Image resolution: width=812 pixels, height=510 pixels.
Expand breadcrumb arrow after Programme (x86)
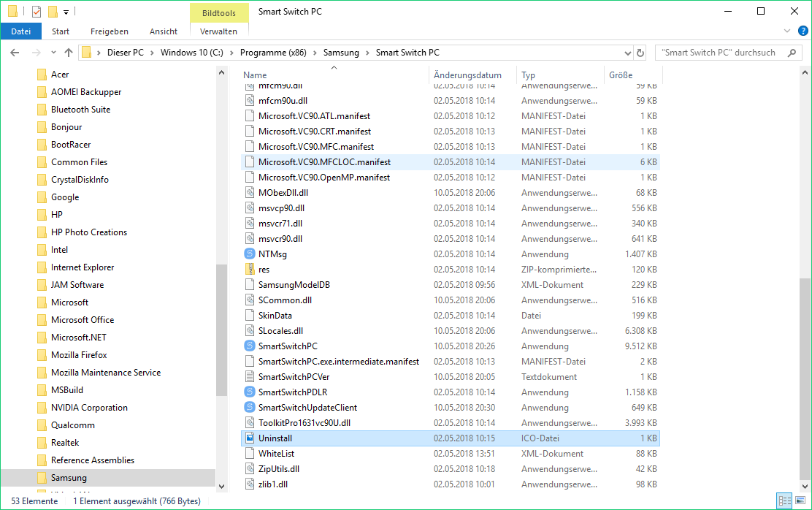[x=315, y=53]
